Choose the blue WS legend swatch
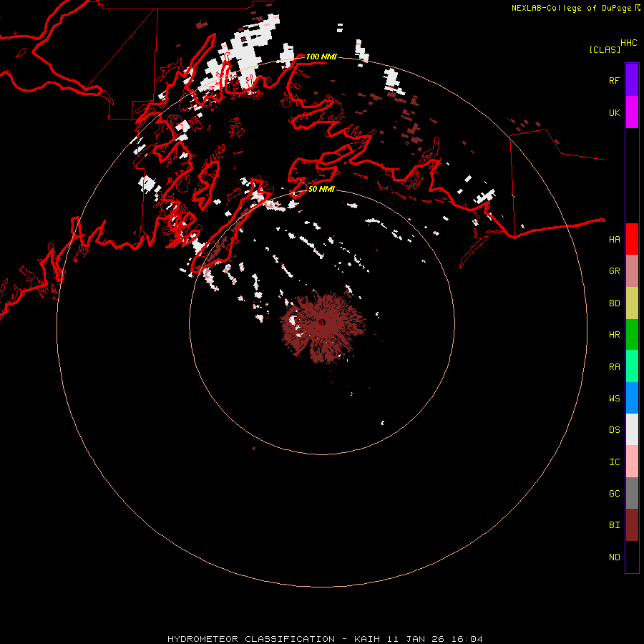The image size is (644, 644). coord(632,398)
